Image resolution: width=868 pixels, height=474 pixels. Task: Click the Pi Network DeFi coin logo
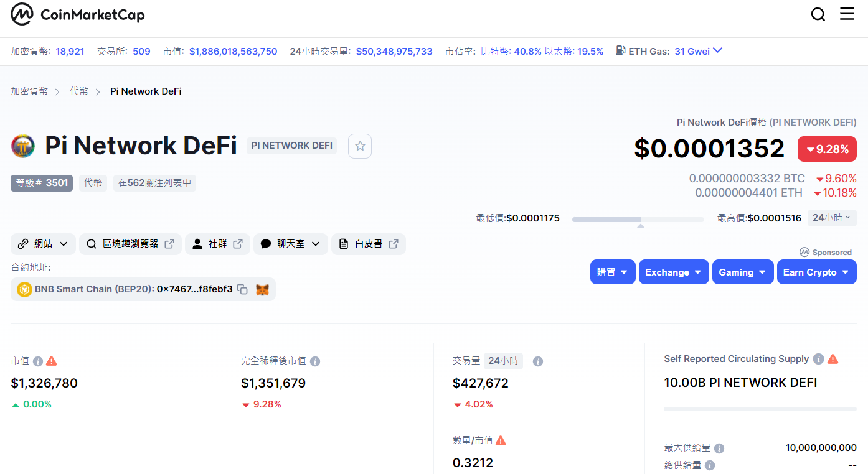[x=23, y=146]
